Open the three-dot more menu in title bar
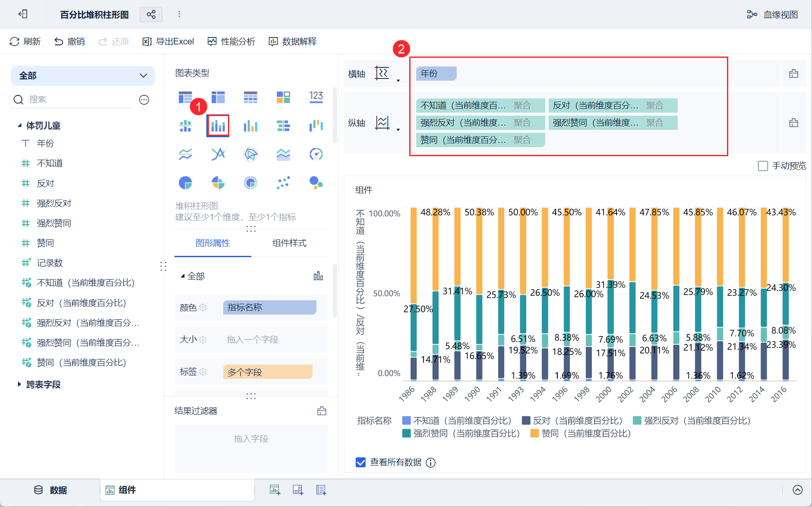 [x=179, y=14]
